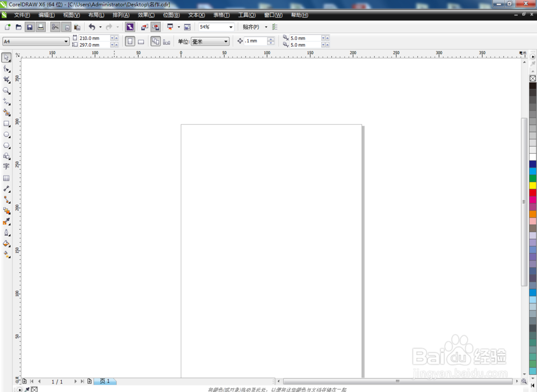Select the Outline Pen tool
Image resolution: width=537 pixels, height=392 pixels.
[x=6, y=233]
